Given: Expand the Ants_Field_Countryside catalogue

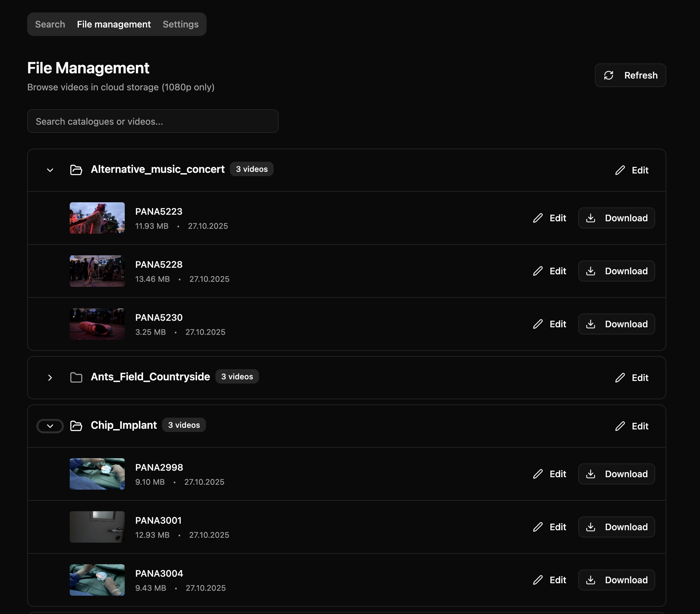Looking at the screenshot, I should tap(50, 377).
